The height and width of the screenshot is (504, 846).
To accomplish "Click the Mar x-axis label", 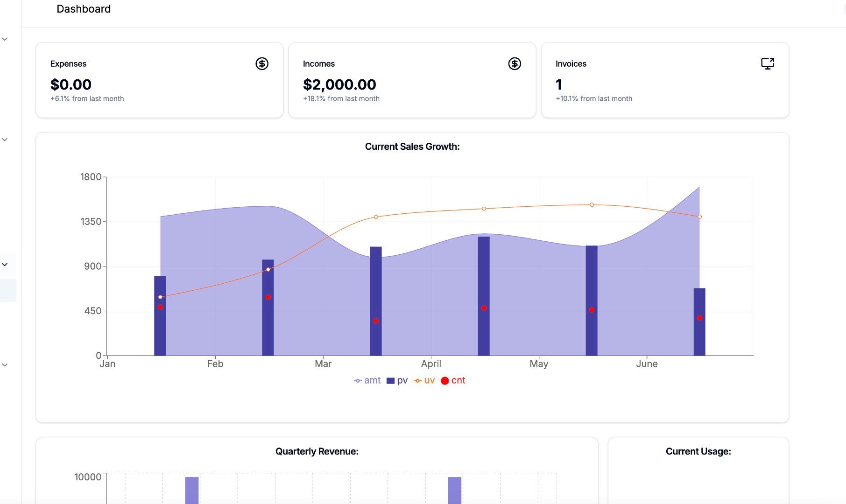I will pyautogui.click(x=323, y=364).
